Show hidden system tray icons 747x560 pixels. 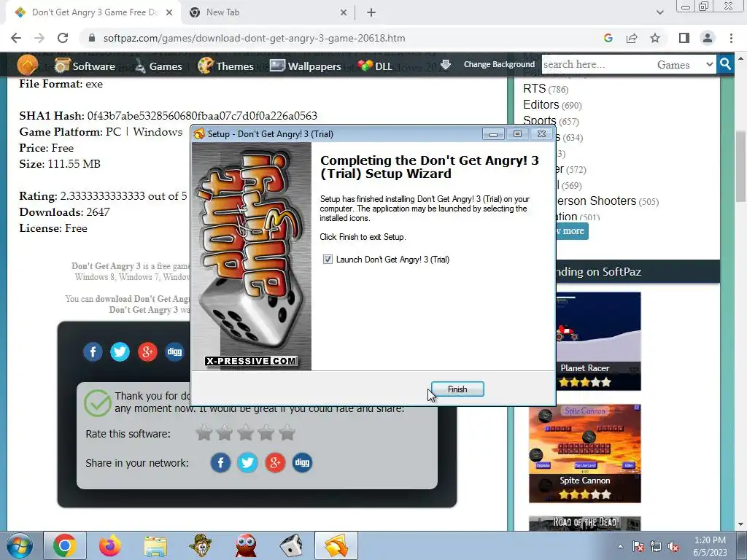point(620,546)
